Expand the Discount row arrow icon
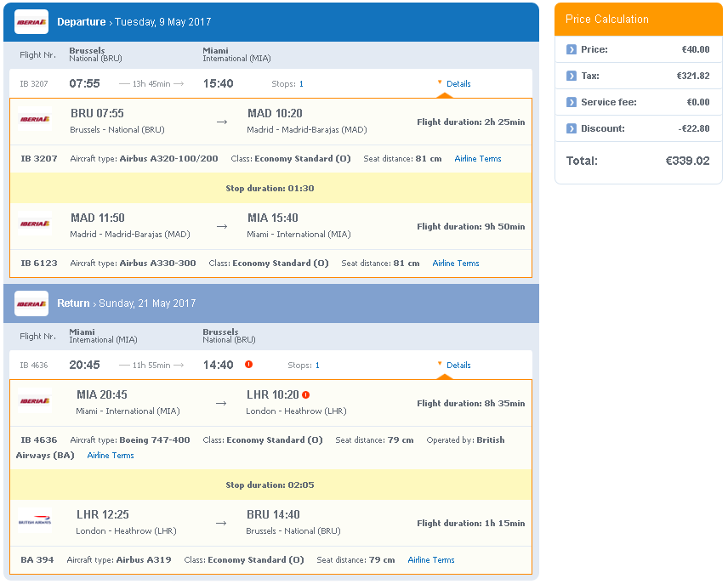The height and width of the screenshot is (584, 728). click(572, 128)
